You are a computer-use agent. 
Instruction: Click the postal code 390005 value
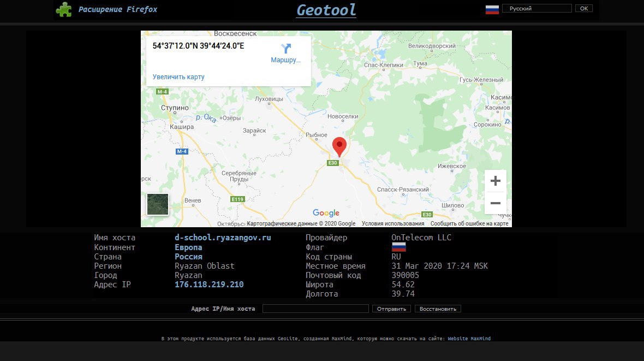tap(405, 275)
